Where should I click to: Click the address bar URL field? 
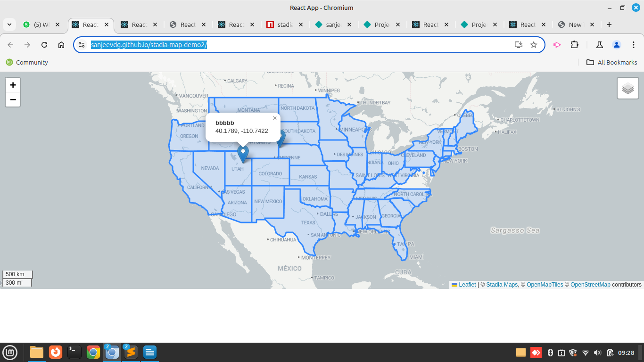302,45
